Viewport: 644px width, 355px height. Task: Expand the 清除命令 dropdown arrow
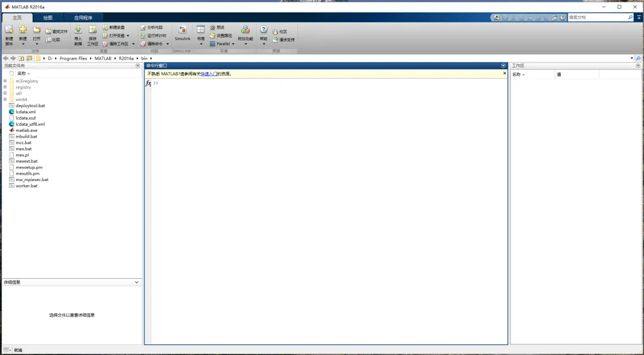(x=168, y=44)
